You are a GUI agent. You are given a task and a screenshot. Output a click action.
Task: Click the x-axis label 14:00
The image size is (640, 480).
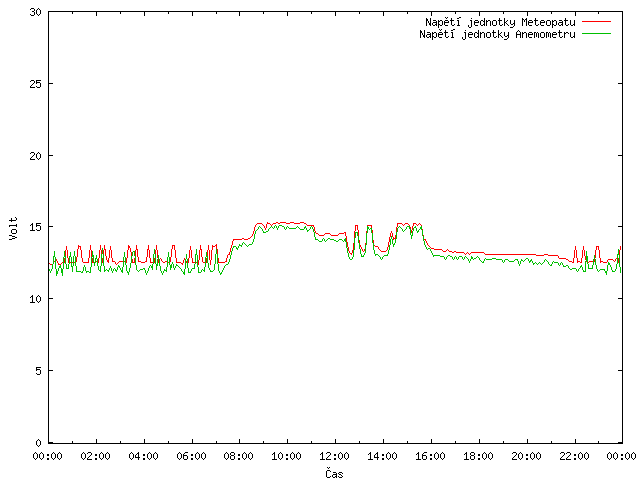382,456
